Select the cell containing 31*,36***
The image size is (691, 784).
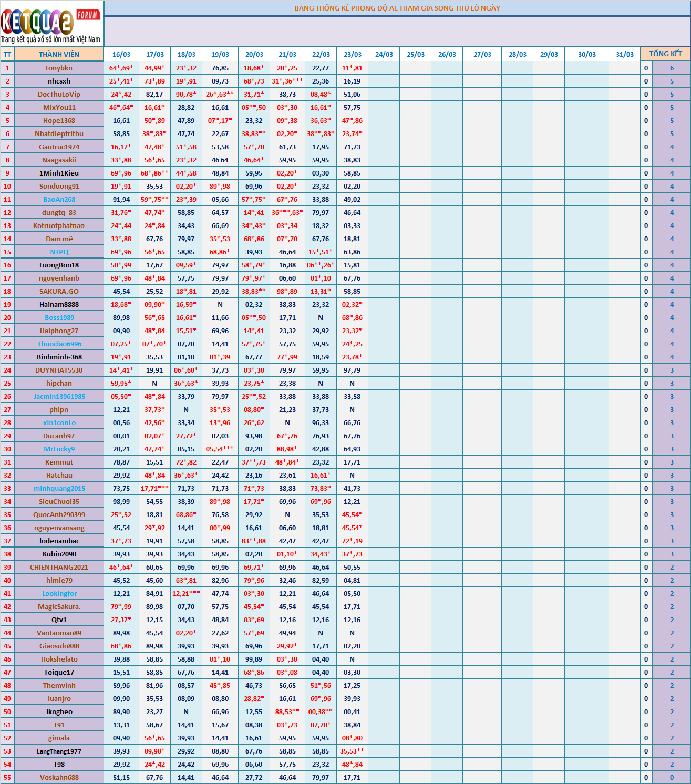[x=287, y=81]
